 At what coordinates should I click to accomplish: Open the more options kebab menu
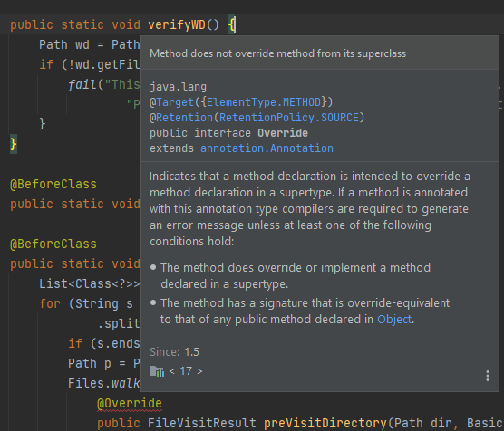click(x=488, y=376)
